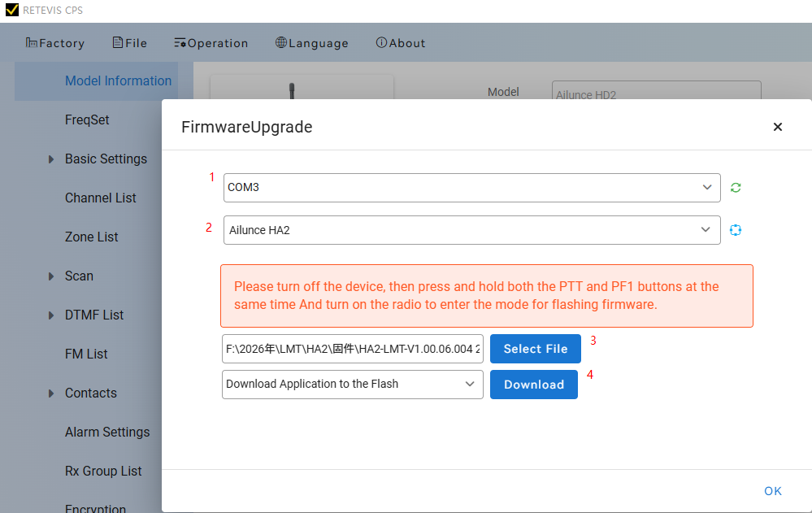812x513 pixels.
Task: Open the Language menu
Action: click(312, 43)
